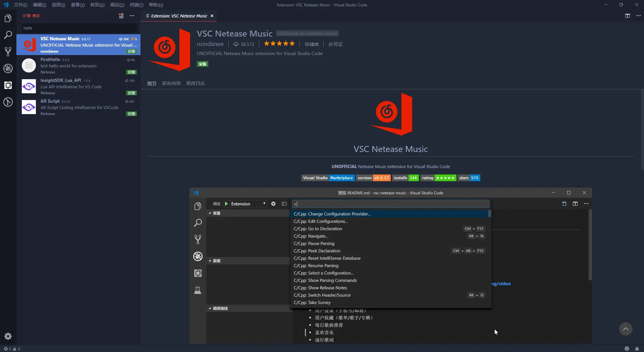Click the VSC Netease Music header logo
Screen dimensions: 644x352
(x=169, y=50)
